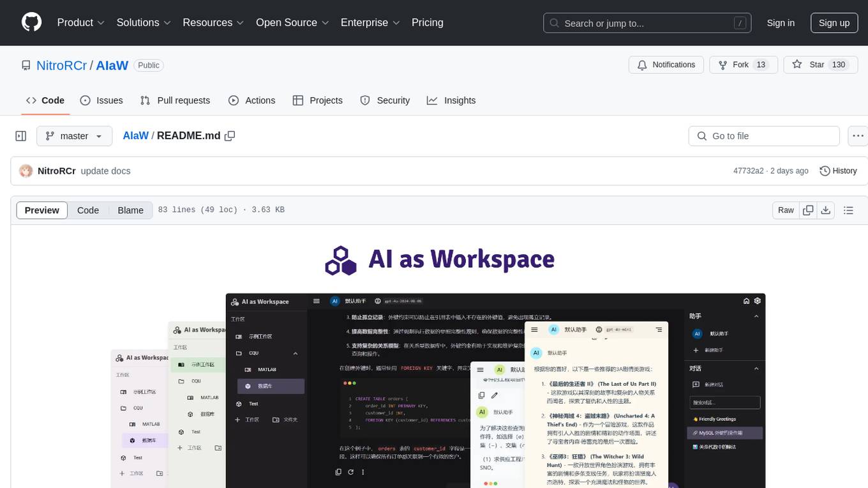Open the more file actions menu

858,136
